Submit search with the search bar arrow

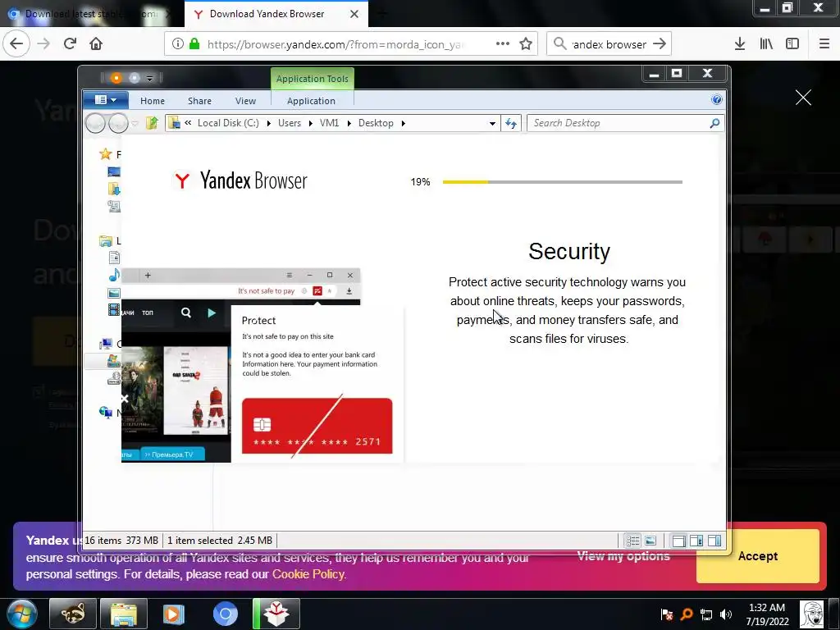[660, 44]
